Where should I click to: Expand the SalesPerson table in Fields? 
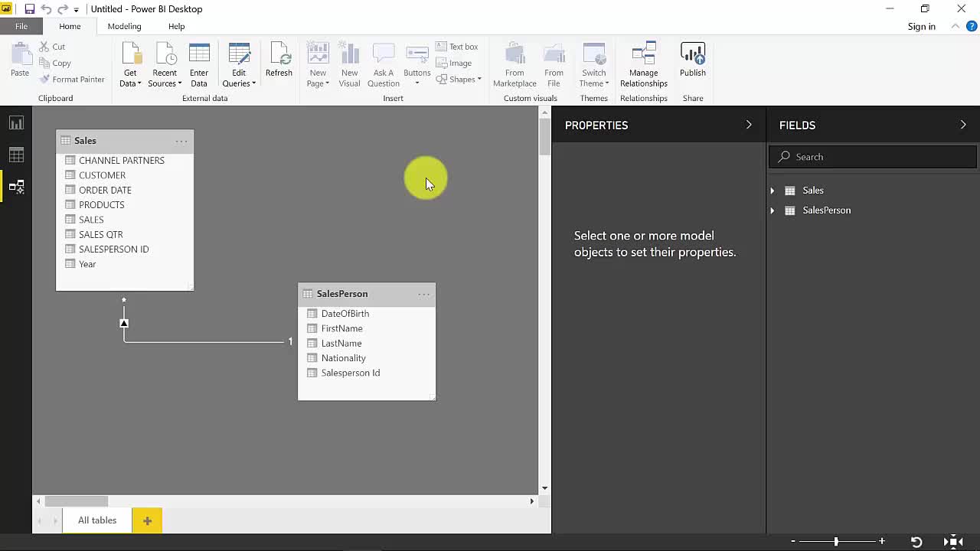tap(772, 210)
